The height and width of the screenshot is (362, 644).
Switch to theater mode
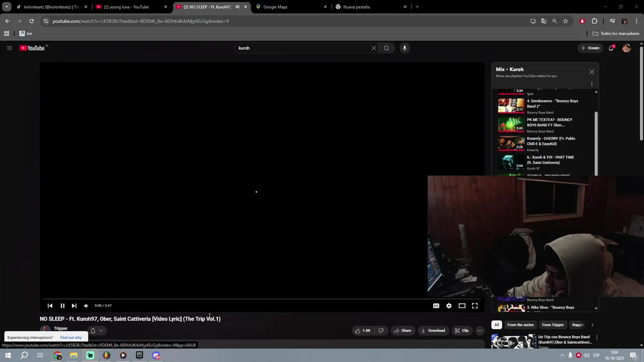(462, 306)
